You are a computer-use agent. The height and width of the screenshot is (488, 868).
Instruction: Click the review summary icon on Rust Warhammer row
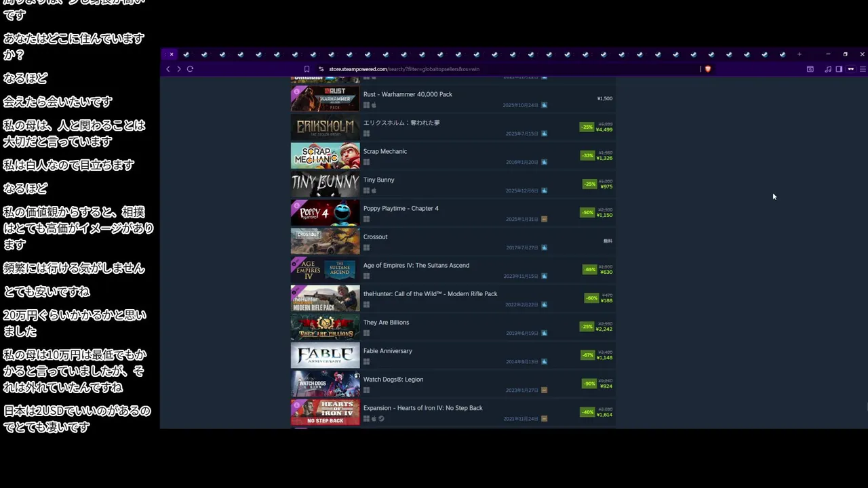tap(544, 105)
